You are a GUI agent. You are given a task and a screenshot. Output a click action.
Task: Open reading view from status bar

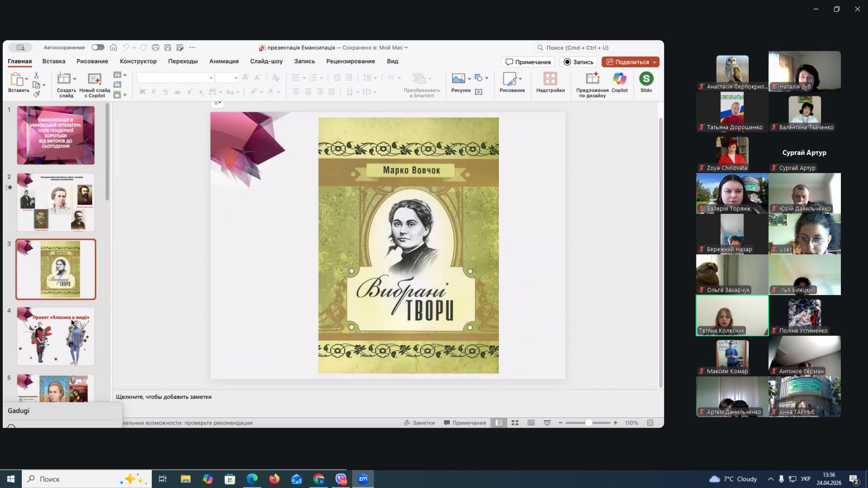pyautogui.click(x=531, y=423)
